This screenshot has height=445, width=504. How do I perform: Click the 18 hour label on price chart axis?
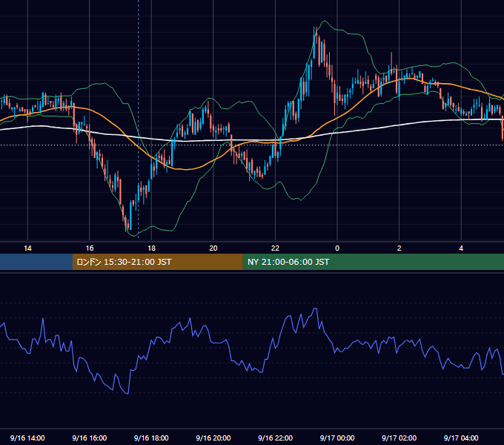[x=151, y=248]
